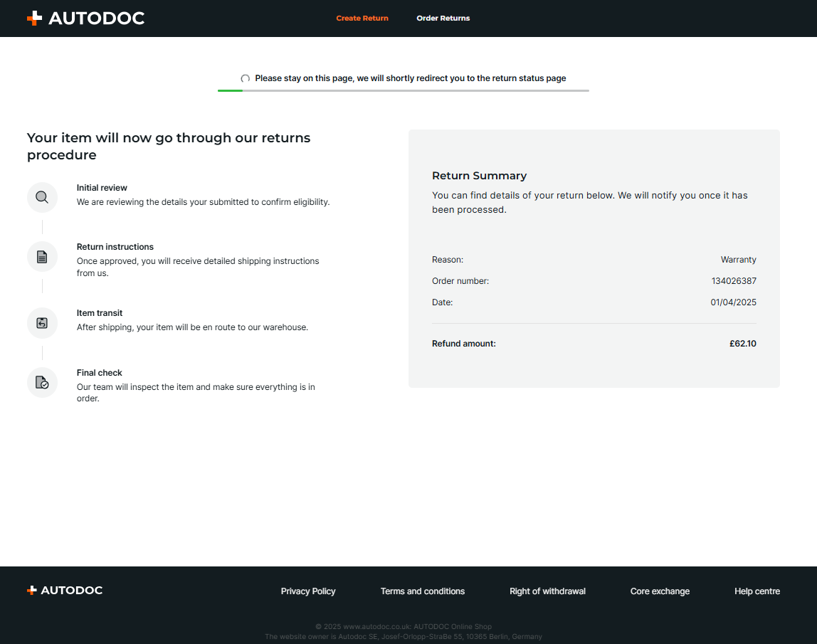Switch to the Order Returns tab
817x644 pixels.
pyautogui.click(x=443, y=19)
